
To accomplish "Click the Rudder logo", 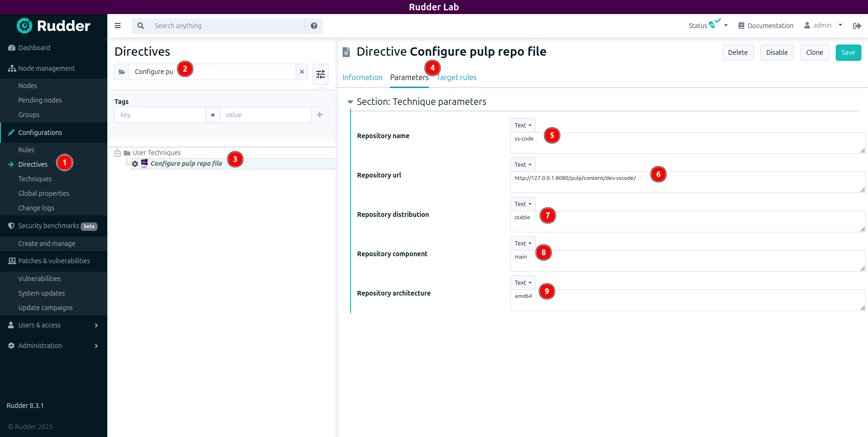I will pos(53,26).
